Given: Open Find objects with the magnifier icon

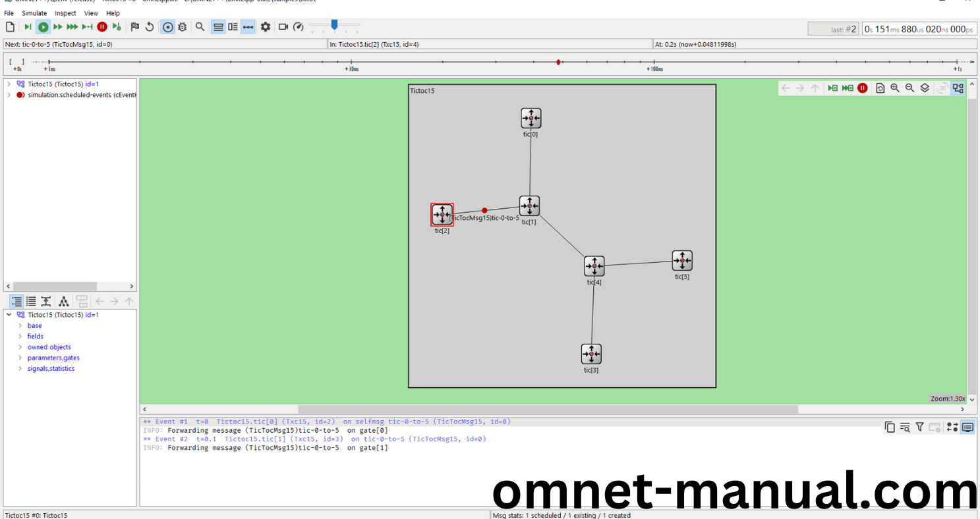Looking at the screenshot, I should (200, 27).
